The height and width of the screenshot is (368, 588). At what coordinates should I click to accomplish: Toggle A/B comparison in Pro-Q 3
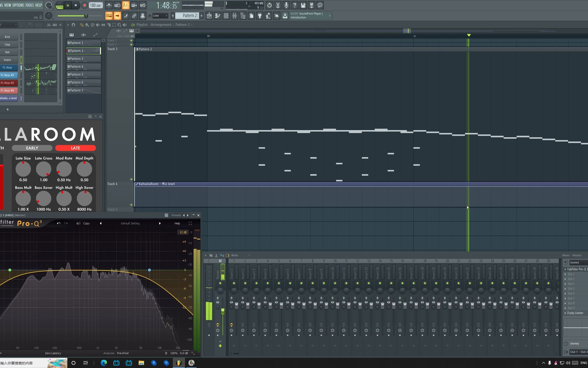pos(78,223)
